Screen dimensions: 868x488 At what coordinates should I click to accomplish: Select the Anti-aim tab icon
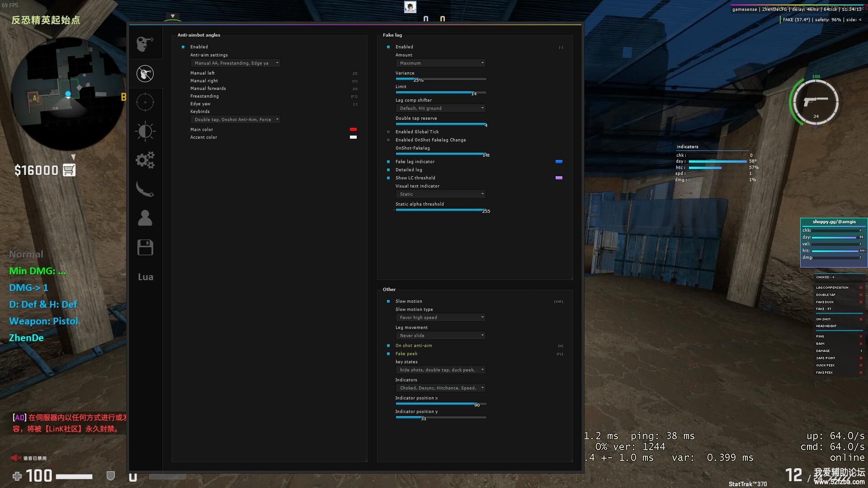click(145, 73)
